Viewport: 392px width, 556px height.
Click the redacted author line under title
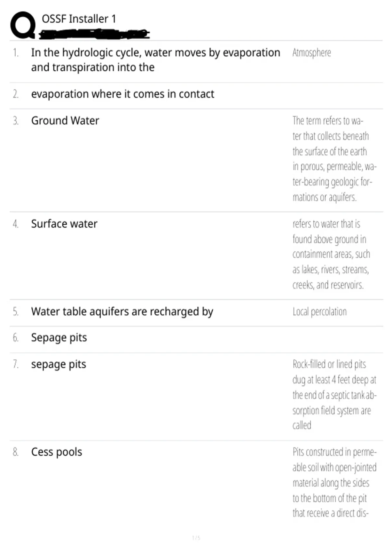94,34
